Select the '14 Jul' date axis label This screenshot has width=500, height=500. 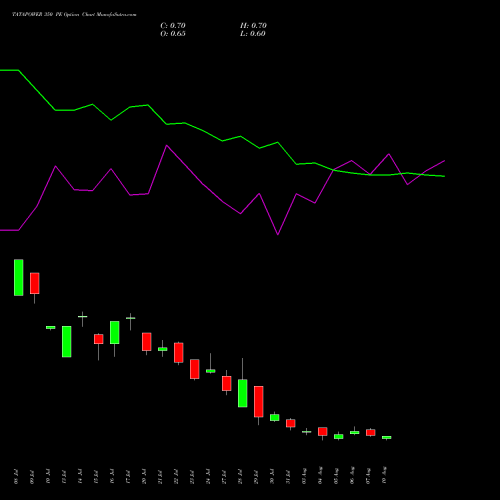pos(80,476)
